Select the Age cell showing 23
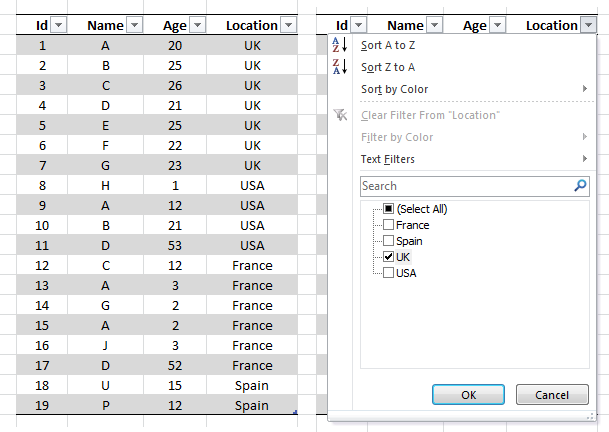This screenshot has width=609, height=432. pyautogui.click(x=175, y=165)
